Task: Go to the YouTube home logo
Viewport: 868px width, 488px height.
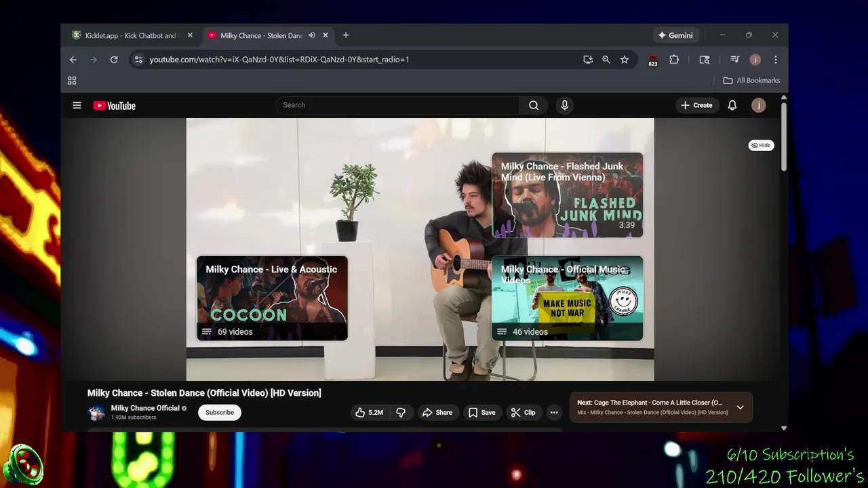Action: point(114,105)
